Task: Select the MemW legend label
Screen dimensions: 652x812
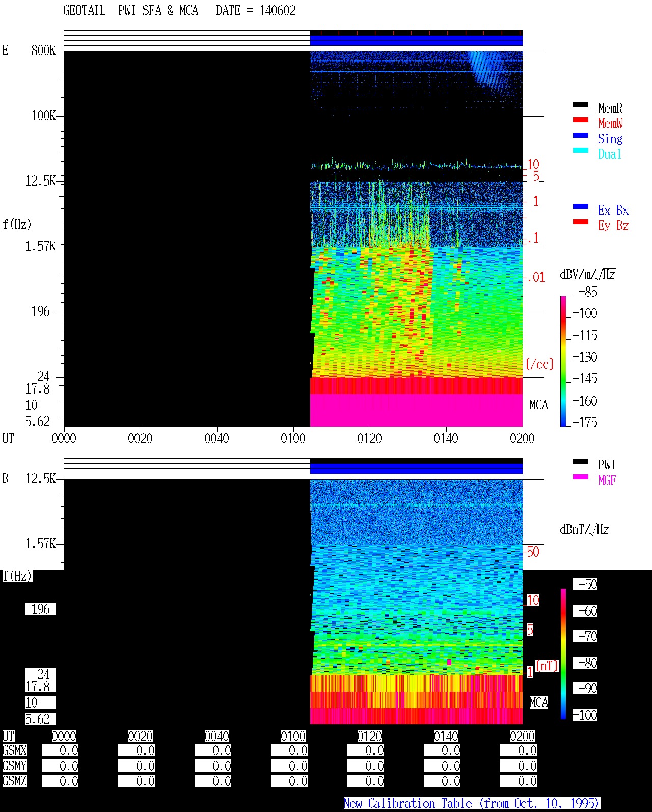Action: (610, 123)
